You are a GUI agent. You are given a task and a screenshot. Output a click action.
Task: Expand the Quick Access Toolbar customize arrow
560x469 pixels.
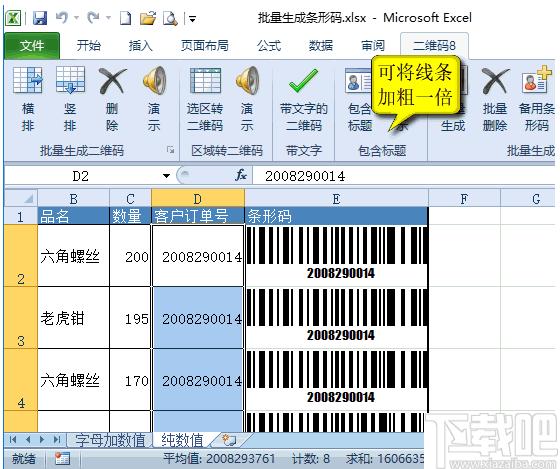point(192,19)
